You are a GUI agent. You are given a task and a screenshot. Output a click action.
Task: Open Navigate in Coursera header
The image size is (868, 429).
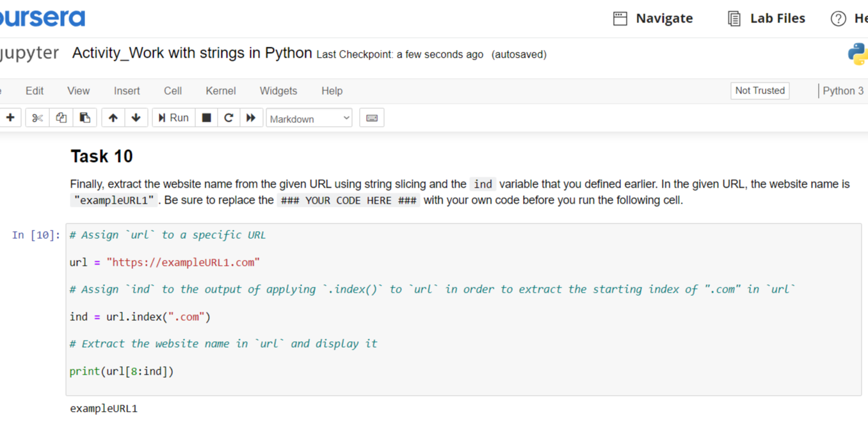[653, 19]
